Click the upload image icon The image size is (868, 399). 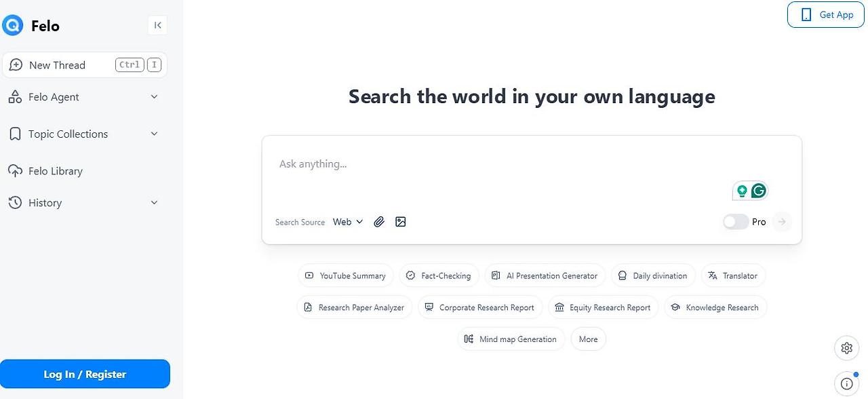(x=401, y=222)
